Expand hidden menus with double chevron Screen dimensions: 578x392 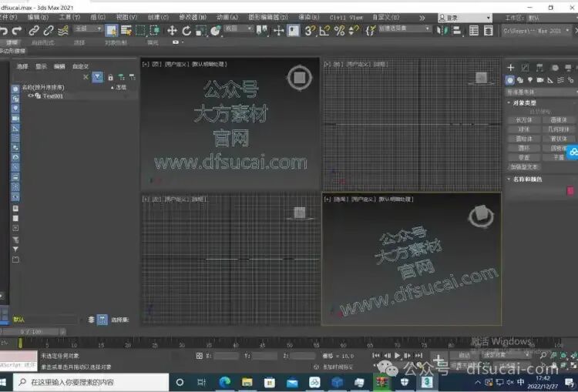422,18
